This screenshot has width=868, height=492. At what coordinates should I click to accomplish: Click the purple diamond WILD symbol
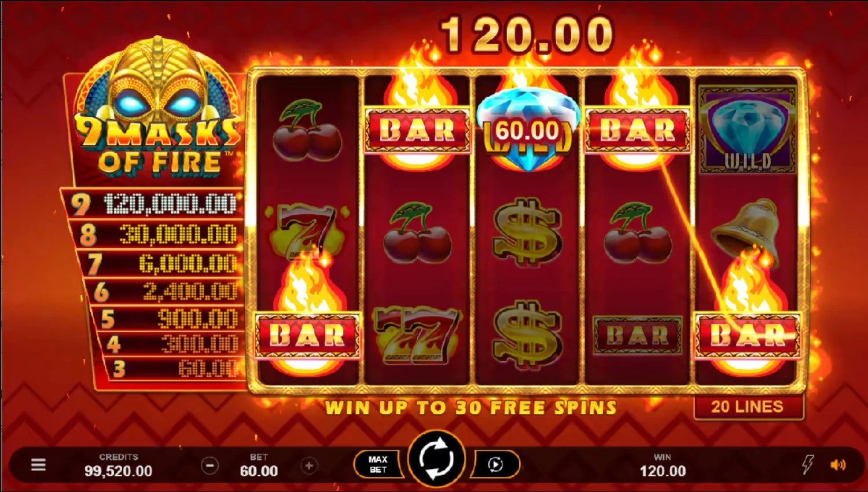point(747,130)
